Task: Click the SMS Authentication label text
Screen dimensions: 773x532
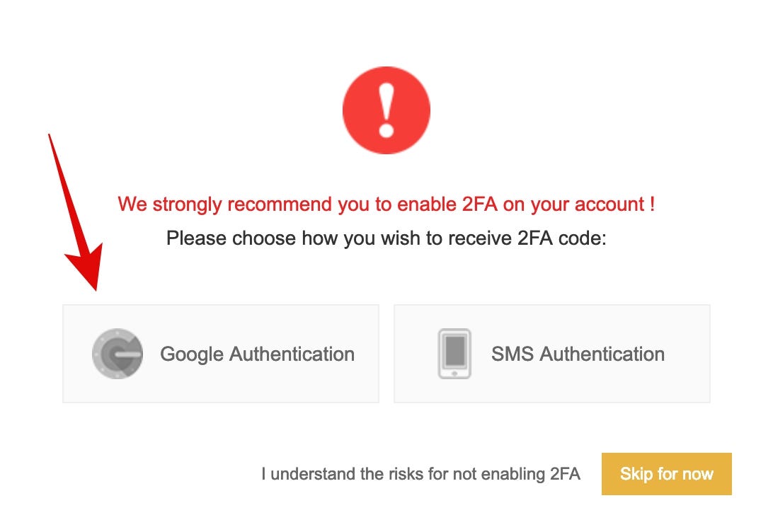Action: click(578, 353)
